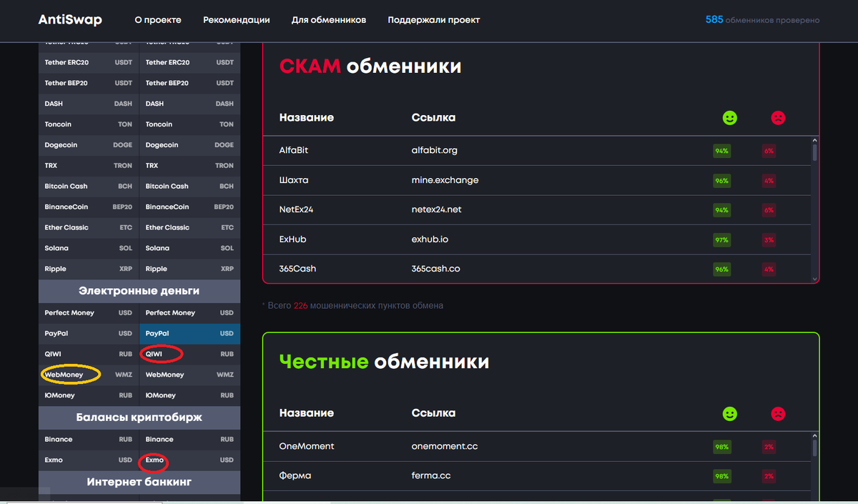Expand the Интернет банкинг section
Viewport: 858px width, 504px height.
[139, 483]
